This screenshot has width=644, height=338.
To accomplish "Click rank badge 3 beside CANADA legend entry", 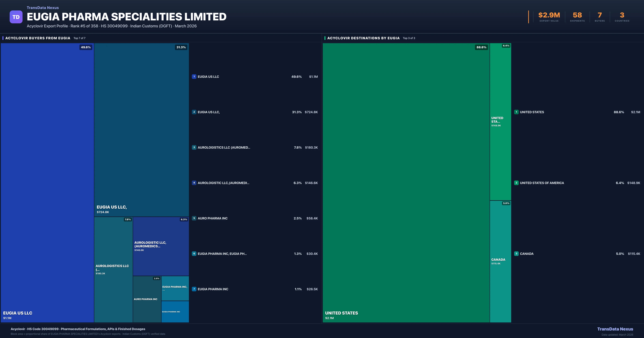I will point(516,253).
